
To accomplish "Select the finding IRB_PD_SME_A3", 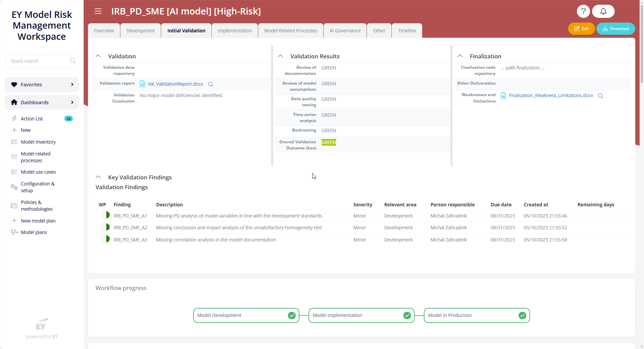I will pos(130,240).
